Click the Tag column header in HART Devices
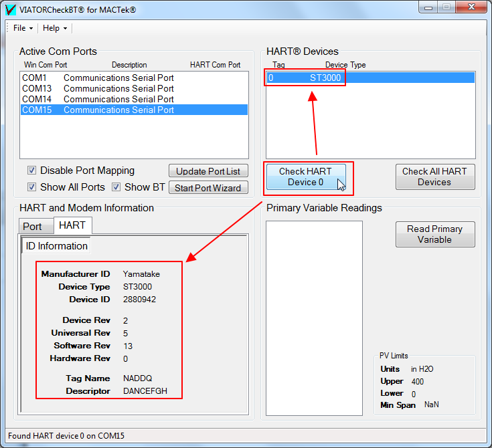Image resolution: width=492 pixels, height=448 pixels. (278, 65)
